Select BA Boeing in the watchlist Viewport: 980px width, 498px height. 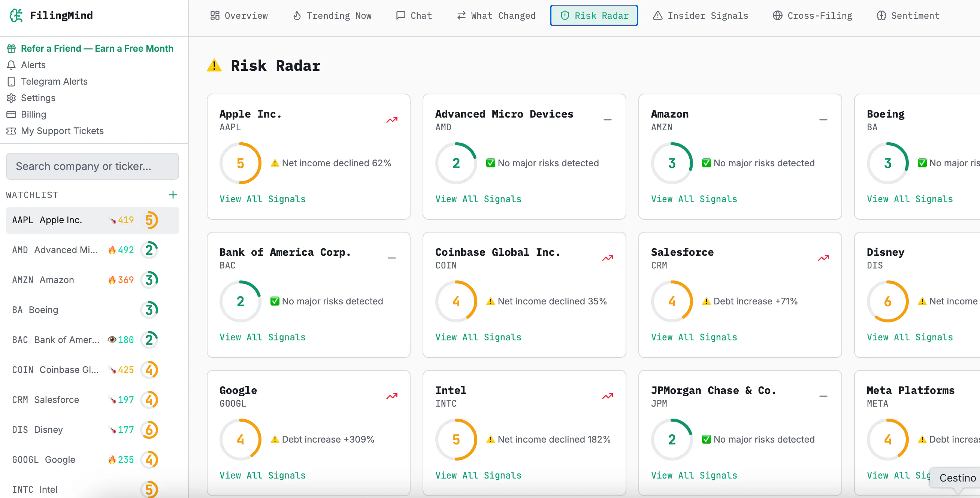(x=93, y=310)
